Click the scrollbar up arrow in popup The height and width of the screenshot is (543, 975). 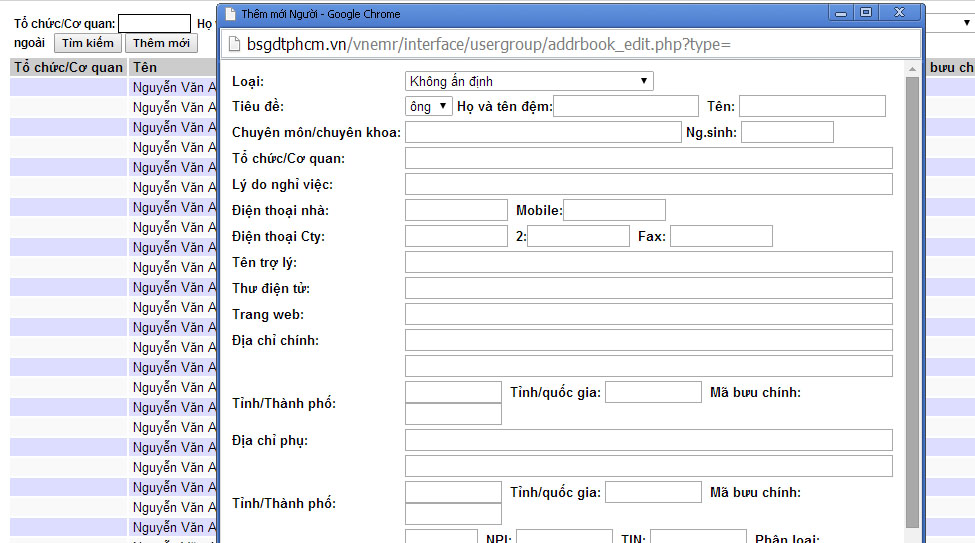(x=912, y=68)
